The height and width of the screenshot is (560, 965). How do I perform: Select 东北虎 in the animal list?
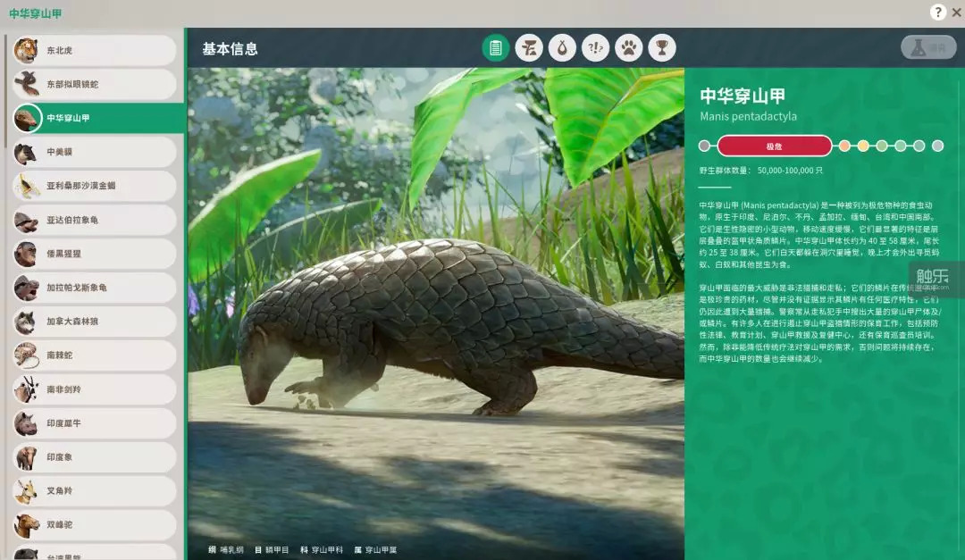click(94, 51)
